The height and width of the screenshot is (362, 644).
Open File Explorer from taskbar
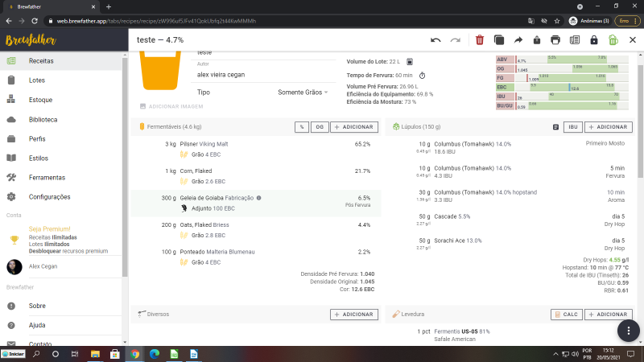(95, 354)
